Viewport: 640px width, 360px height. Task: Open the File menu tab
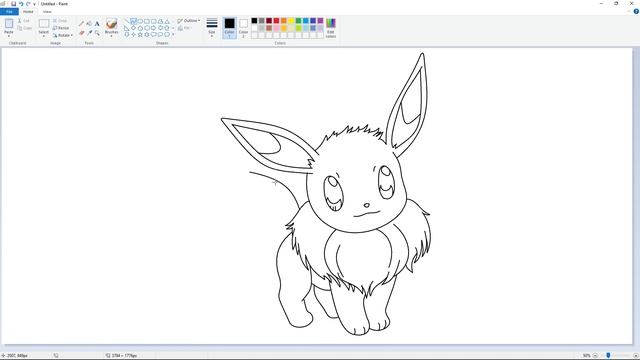pos(9,11)
